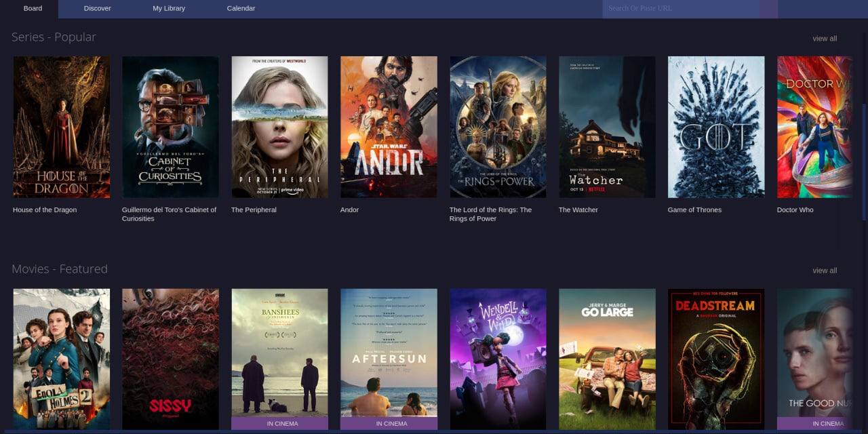This screenshot has width=868, height=434.
Task: Open the Calendar tab
Action: (241, 8)
